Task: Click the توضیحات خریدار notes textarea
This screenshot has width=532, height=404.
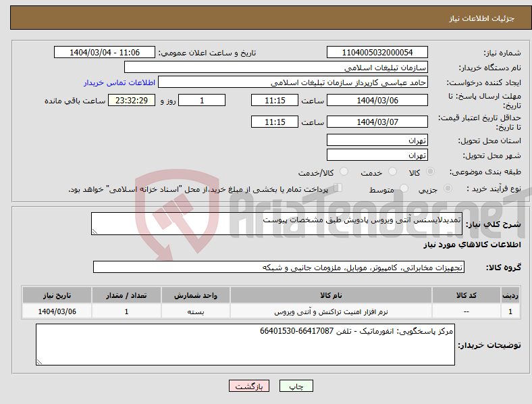Action: point(245,345)
